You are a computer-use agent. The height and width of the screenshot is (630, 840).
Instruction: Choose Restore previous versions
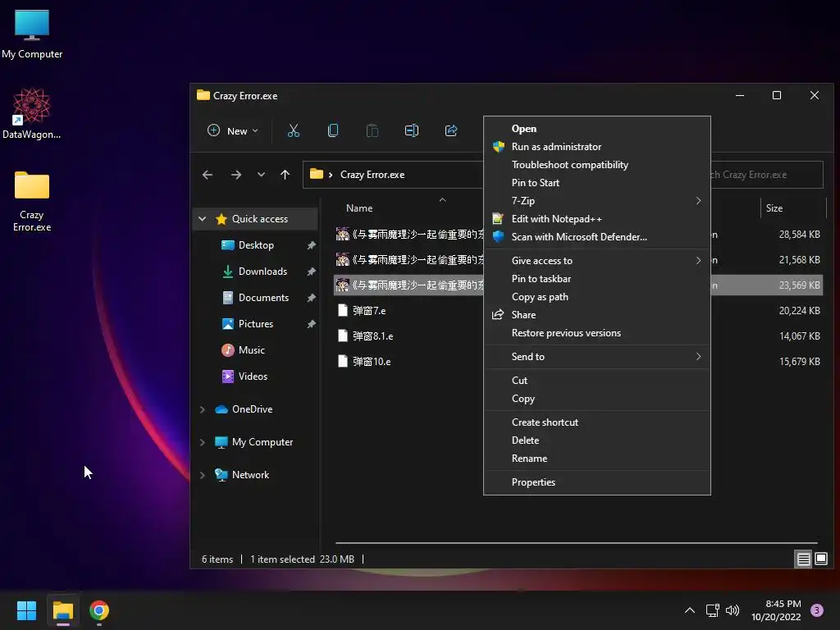click(x=597, y=333)
